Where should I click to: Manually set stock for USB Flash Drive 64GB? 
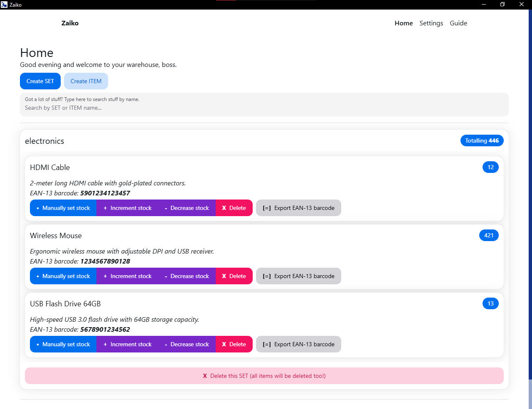pyautogui.click(x=63, y=344)
